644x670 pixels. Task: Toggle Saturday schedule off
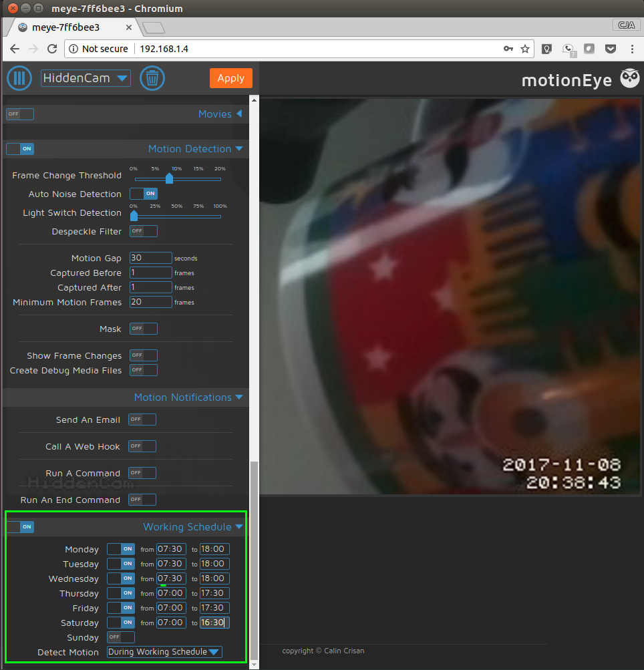[121, 623]
